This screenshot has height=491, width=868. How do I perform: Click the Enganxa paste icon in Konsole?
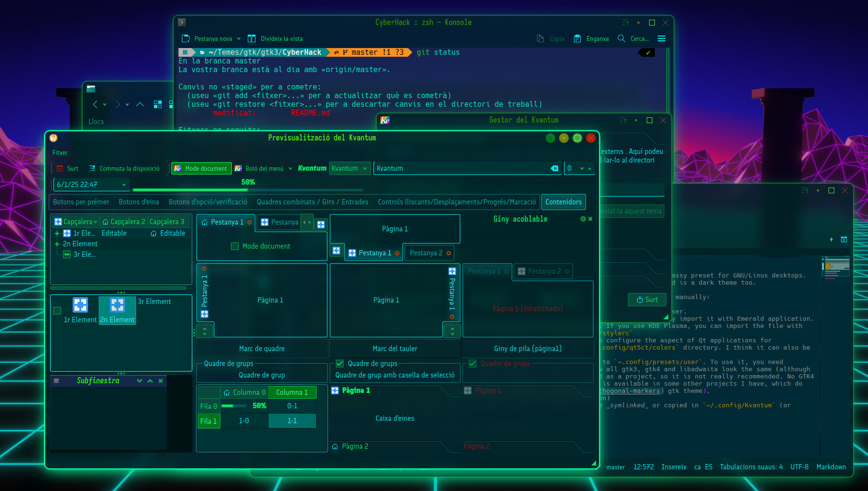(577, 38)
